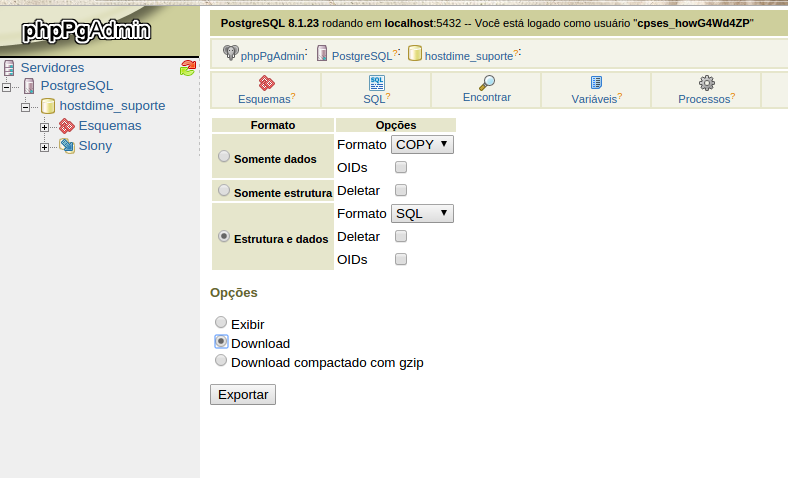The image size is (788, 478).
Task: Expand the Slony tree node
Action: click(44, 147)
